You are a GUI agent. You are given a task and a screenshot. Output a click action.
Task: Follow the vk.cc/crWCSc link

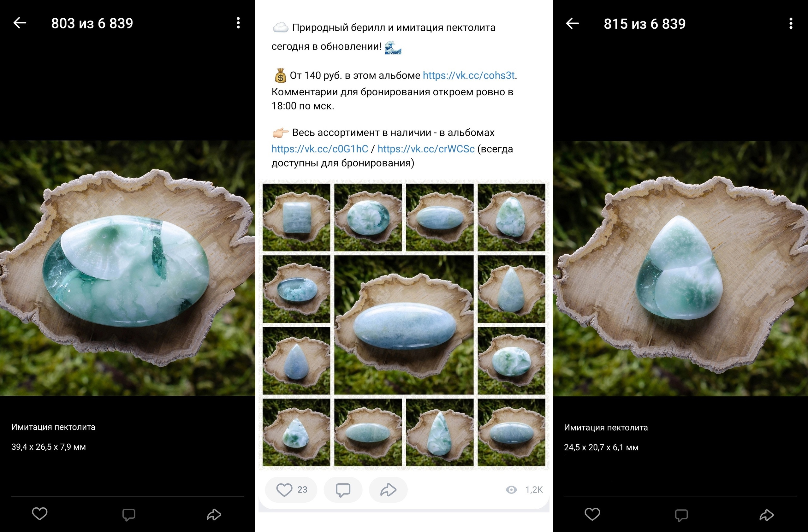coord(426,149)
